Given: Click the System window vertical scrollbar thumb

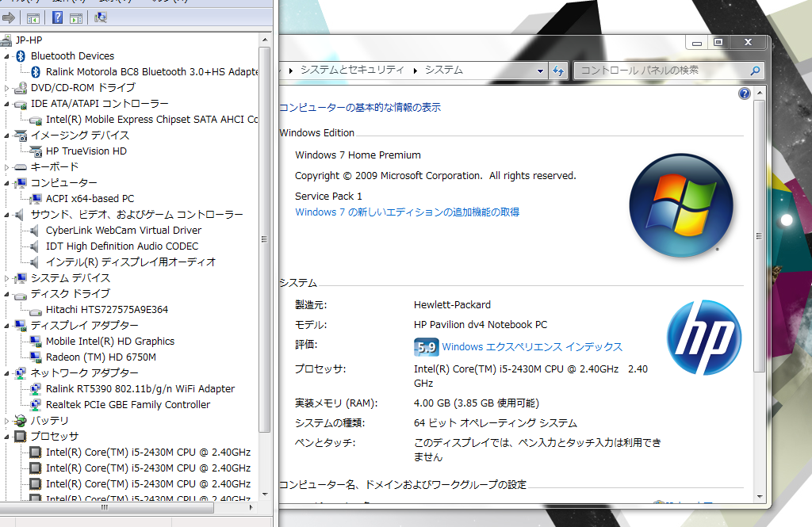Looking at the screenshot, I should 759,236.
